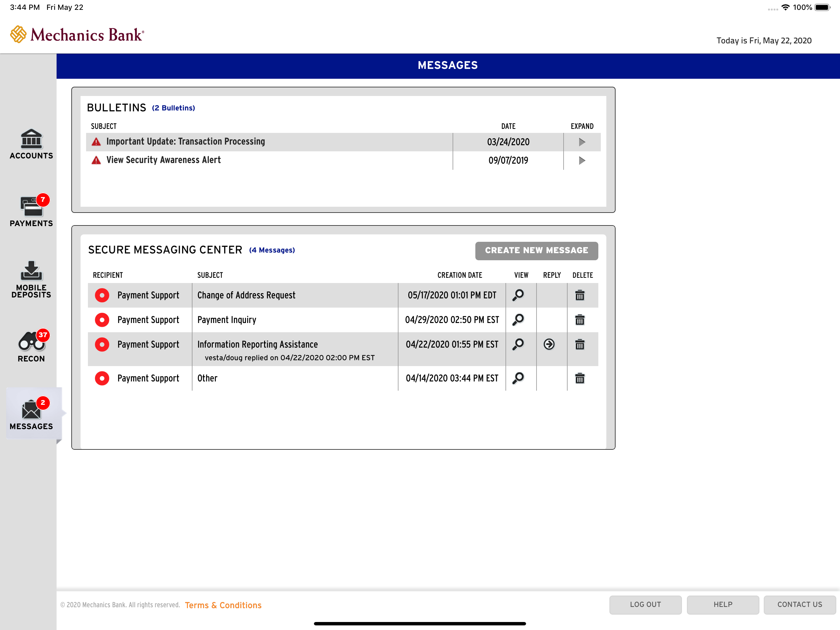View the Other message with magnifier
Screen dimensions: 840x630
[518, 378]
